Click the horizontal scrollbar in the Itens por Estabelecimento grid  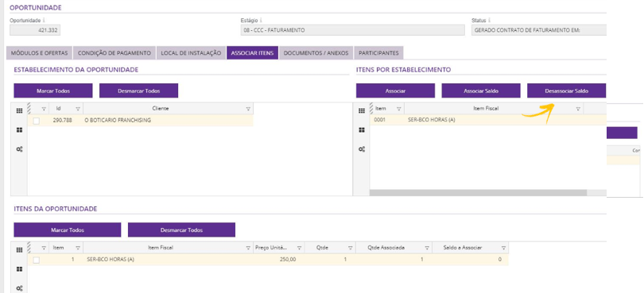(x=478, y=192)
